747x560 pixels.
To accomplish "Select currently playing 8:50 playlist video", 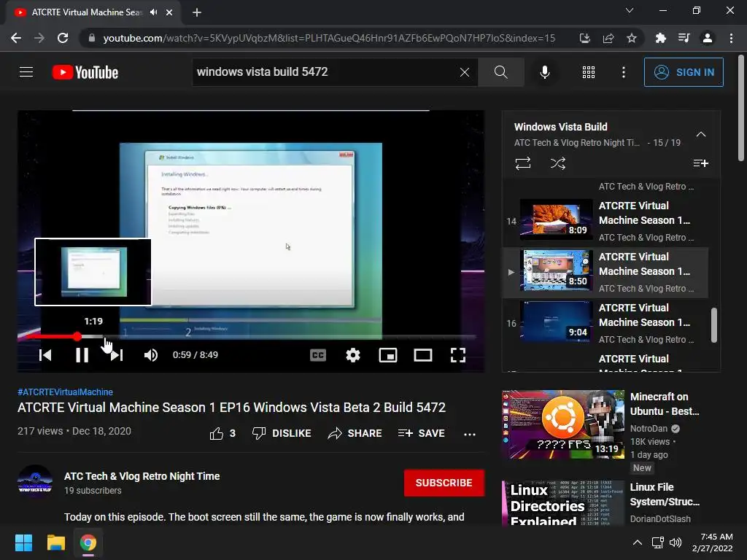I will (x=605, y=273).
